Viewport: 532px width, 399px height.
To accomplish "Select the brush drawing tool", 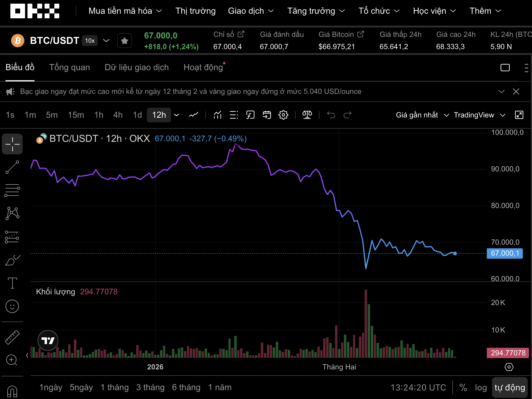I will click(x=12, y=260).
